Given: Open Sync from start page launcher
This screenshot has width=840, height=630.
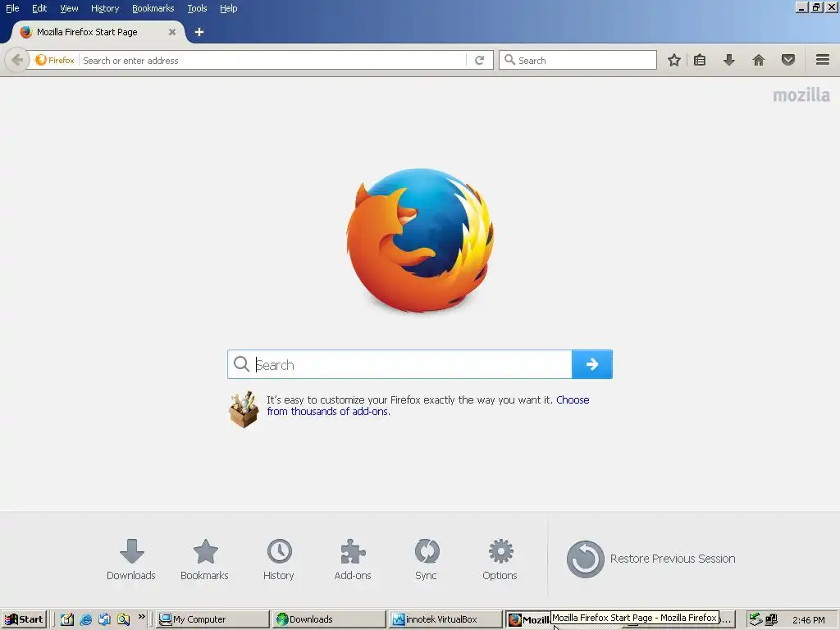Looking at the screenshot, I should (427, 559).
